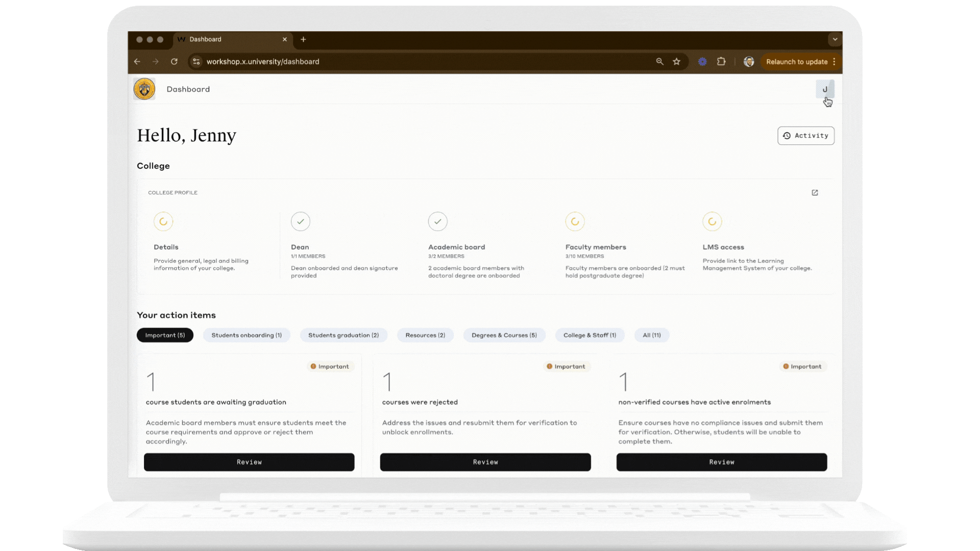The height and width of the screenshot is (551, 980).
Task: Switch to the All (11) filter
Action: pos(651,335)
